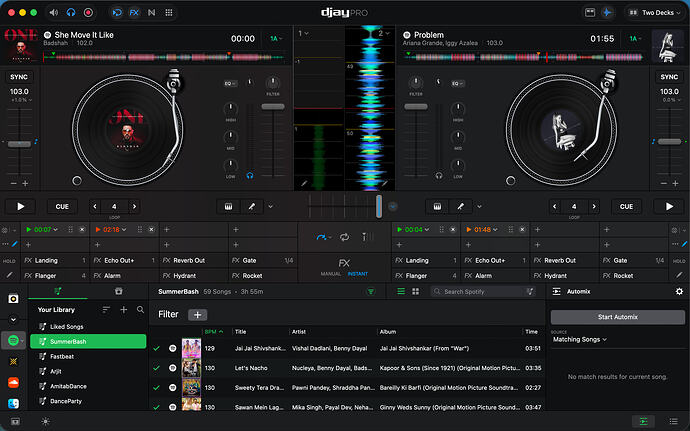690x431 pixels.
Task: Click the master volume speaker icon
Action: click(54, 12)
